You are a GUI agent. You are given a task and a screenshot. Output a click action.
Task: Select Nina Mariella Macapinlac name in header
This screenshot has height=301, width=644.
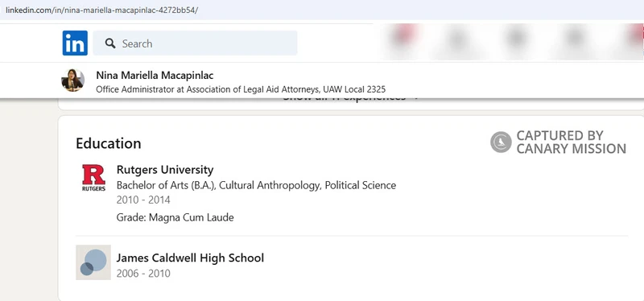[x=155, y=75]
